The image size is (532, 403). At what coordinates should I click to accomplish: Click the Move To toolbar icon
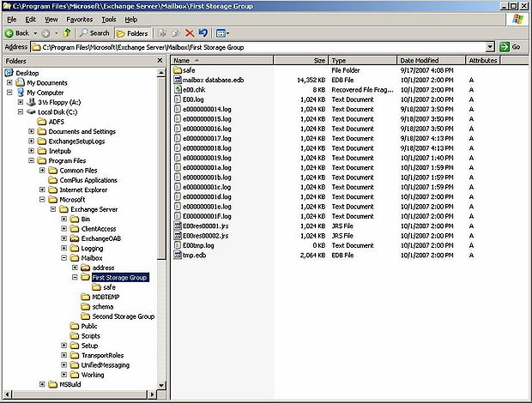(x=162, y=33)
